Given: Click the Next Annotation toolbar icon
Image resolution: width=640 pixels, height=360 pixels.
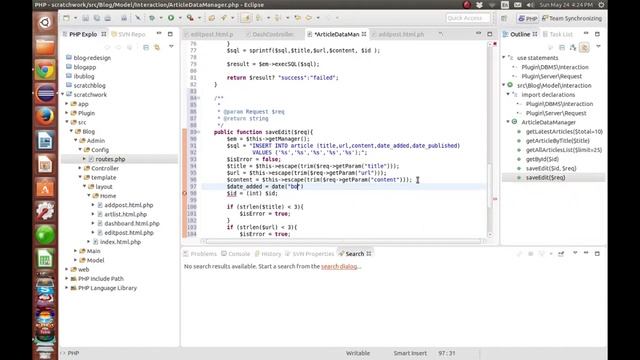Looking at the screenshot, I should 259,18.
